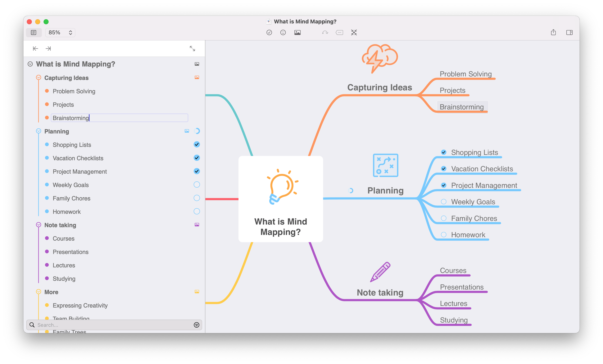Click the navigate back arrow icon
This screenshot has width=603, height=364.
35,48
